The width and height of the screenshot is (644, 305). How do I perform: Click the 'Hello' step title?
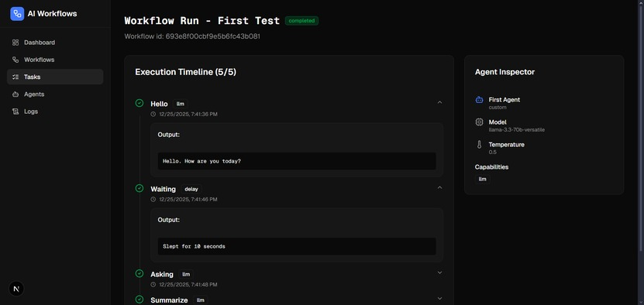tap(159, 104)
